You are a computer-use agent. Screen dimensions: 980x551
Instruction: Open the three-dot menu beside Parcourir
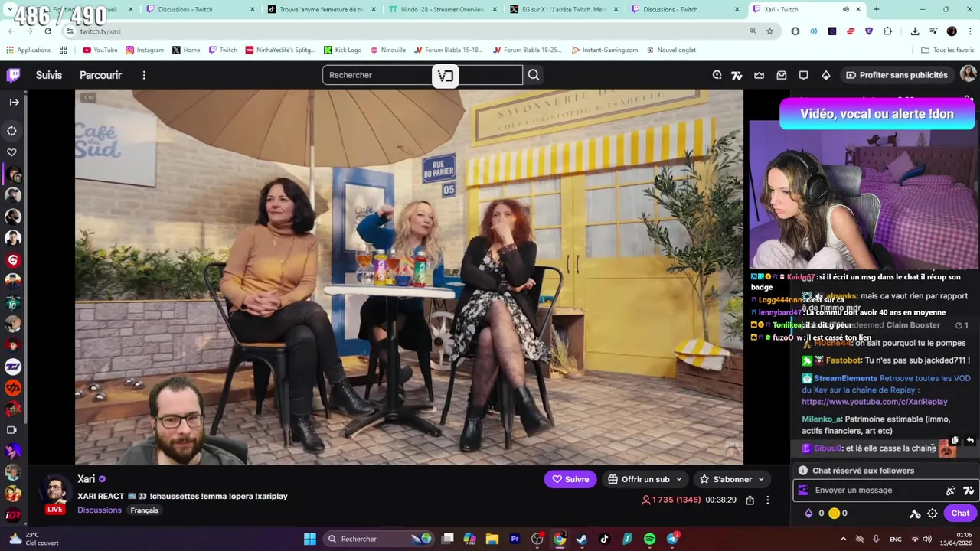[144, 75]
